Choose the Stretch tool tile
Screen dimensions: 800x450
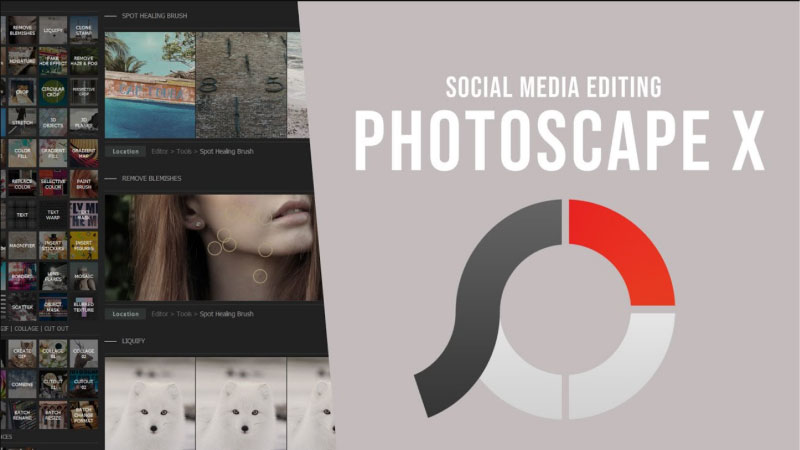coord(22,122)
